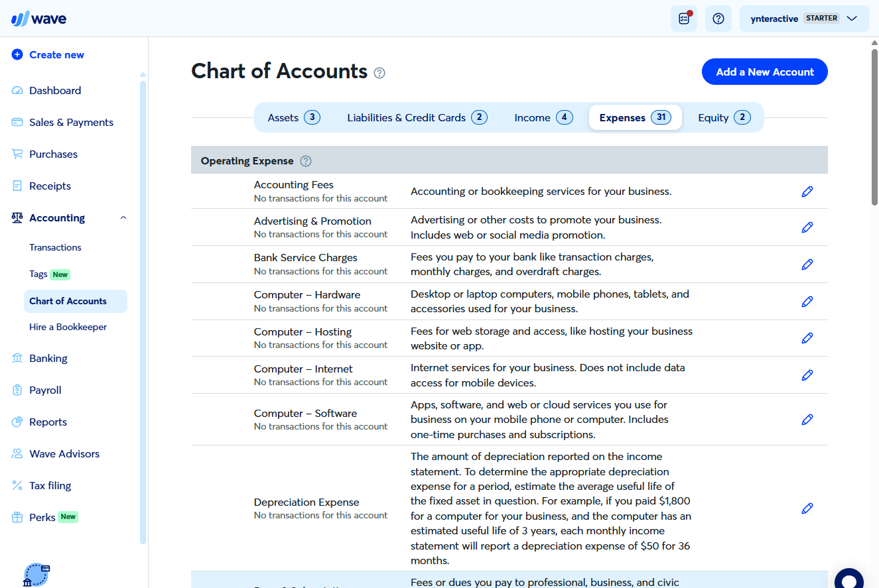The height and width of the screenshot is (588, 879).
Task: Click the Tax filing percent icon
Action: (x=17, y=486)
